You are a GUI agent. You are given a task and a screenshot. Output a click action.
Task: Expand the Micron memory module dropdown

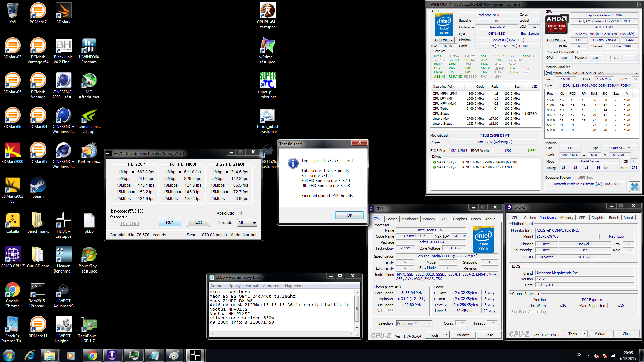(591, 73)
